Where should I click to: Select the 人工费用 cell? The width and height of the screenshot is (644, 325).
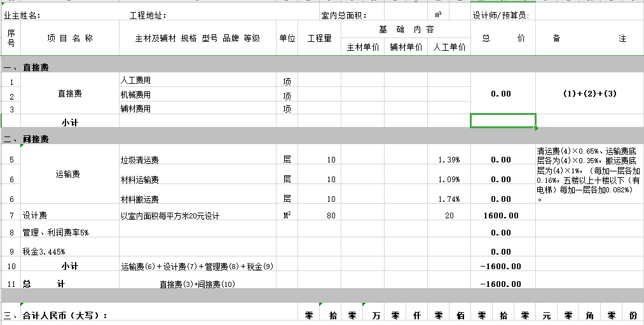pyautogui.click(x=197, y=81)
